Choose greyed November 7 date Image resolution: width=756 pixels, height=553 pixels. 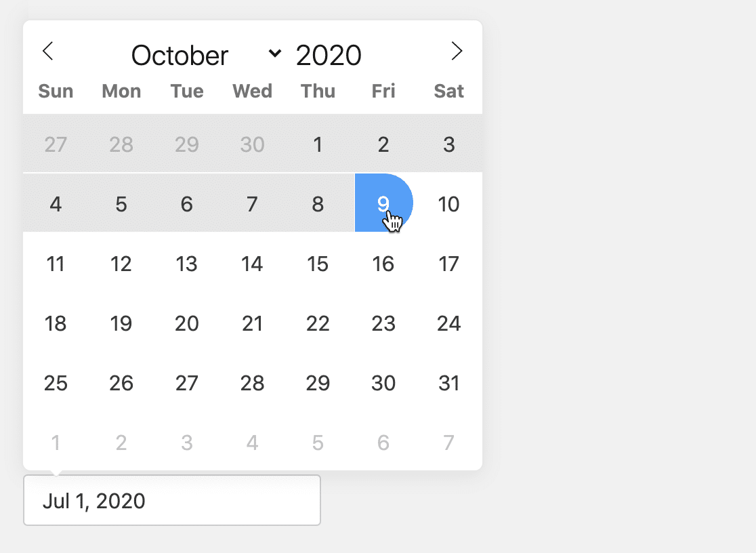[x=449, y=443]
